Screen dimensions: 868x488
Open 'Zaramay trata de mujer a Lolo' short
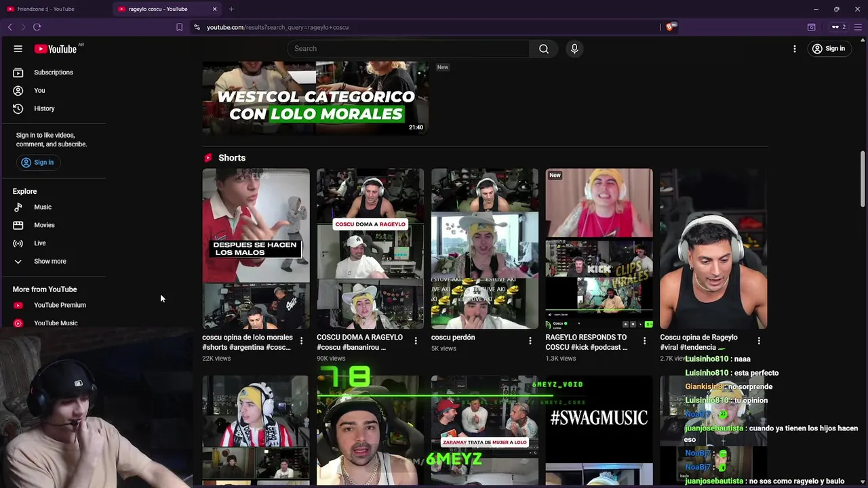pos(485,431)
